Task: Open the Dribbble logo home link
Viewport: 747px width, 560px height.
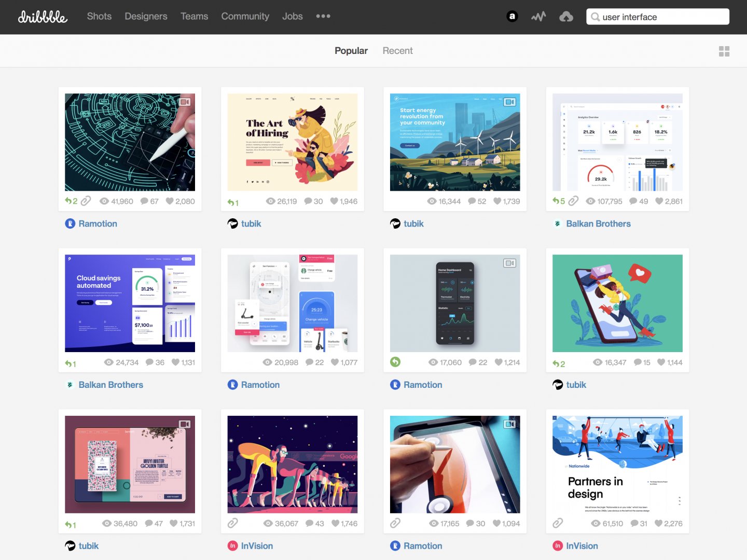Action: coord(43,17)
